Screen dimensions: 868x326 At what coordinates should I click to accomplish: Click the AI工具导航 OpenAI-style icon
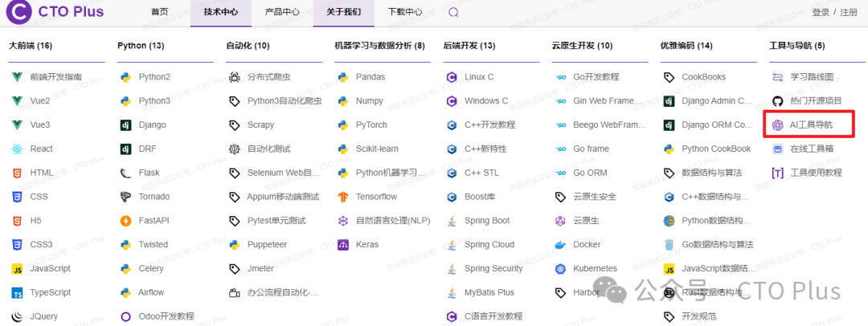click(777, 125)
